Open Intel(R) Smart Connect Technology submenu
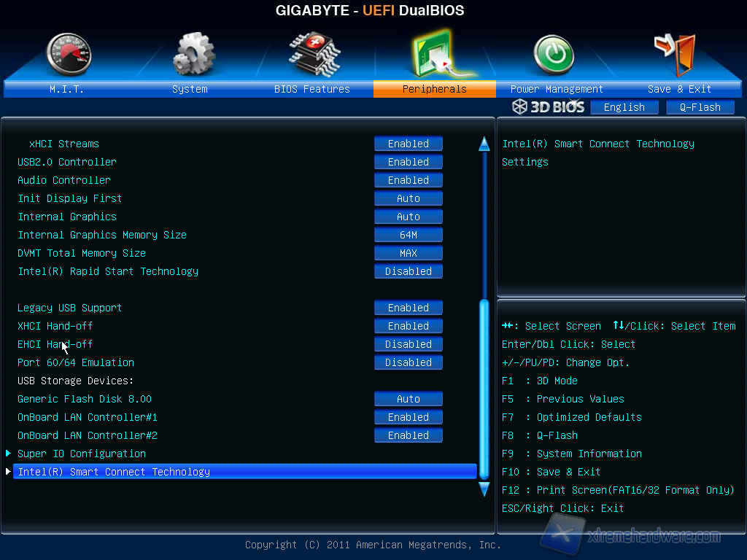This screenshot has width=747, height=560. coord(114,472)
